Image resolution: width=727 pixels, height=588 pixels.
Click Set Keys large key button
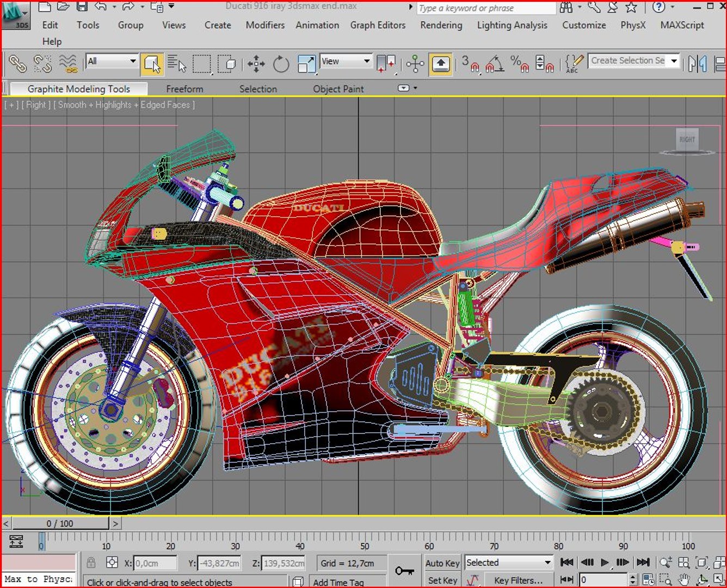(x=404, y=571)
